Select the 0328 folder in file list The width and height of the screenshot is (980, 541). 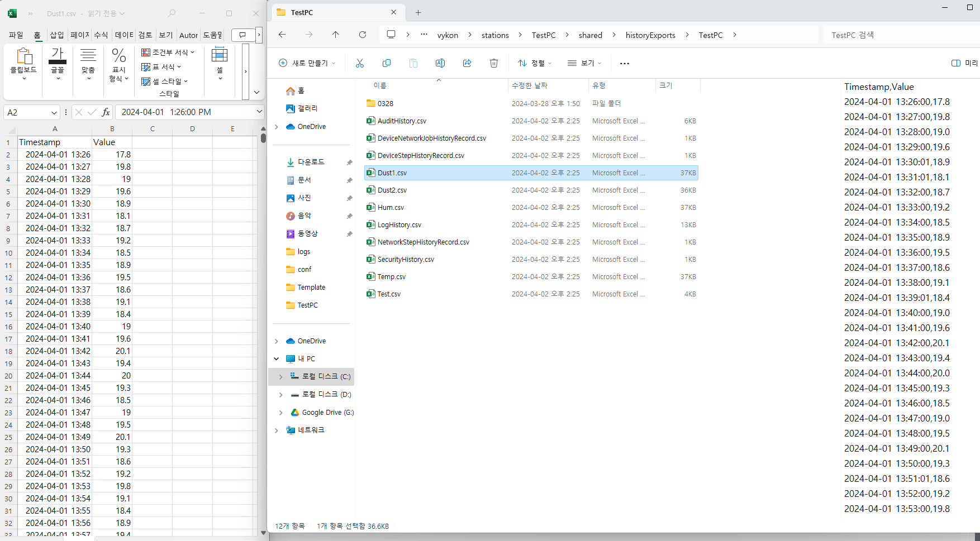[531, 104]
